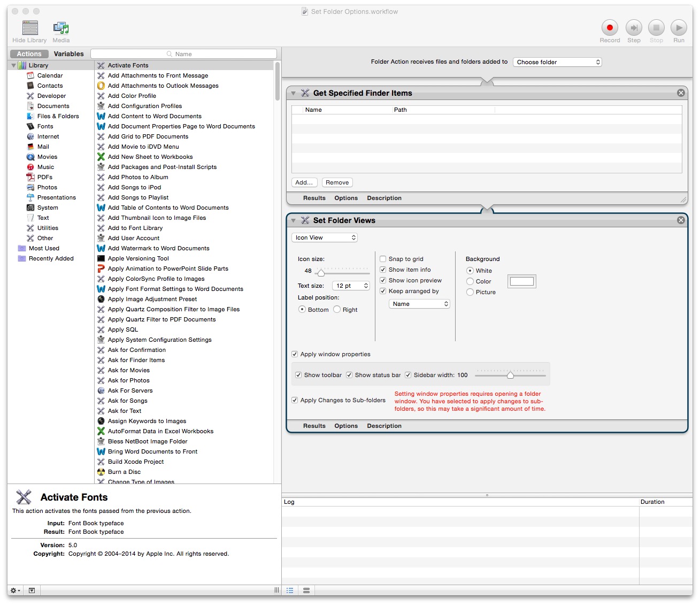The width and height of the screenshot is (700, 606).
Task: Click the Run workflow icon
Action: [x=679, y=28]
